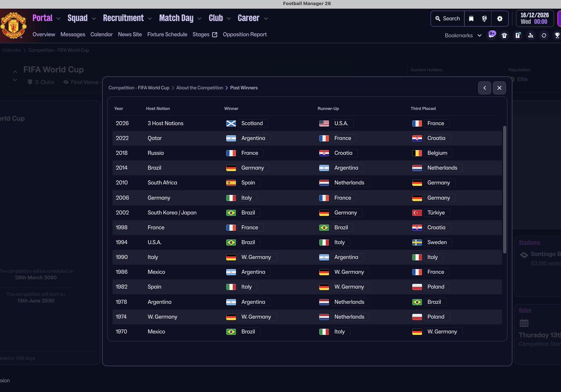
Task: Click the Sweden flag in 1994 row
Action: 417,242
